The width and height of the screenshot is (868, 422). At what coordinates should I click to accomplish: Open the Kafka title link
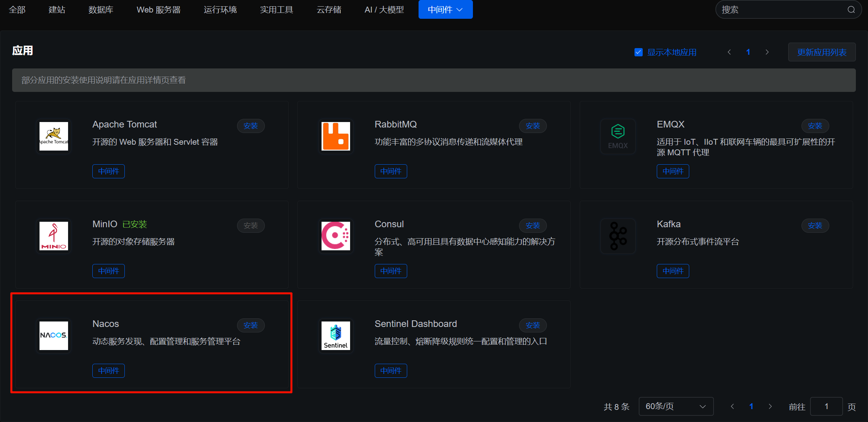[669, 224]
